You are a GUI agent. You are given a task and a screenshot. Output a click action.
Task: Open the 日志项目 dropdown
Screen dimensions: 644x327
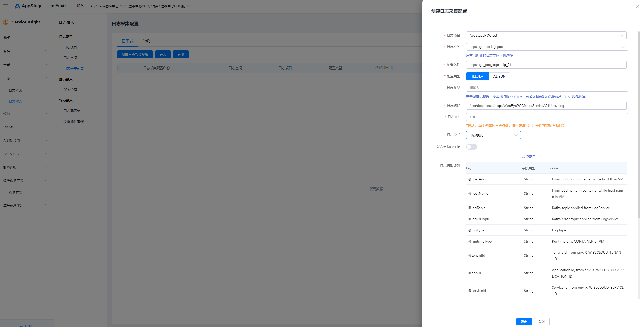[546, 36]
